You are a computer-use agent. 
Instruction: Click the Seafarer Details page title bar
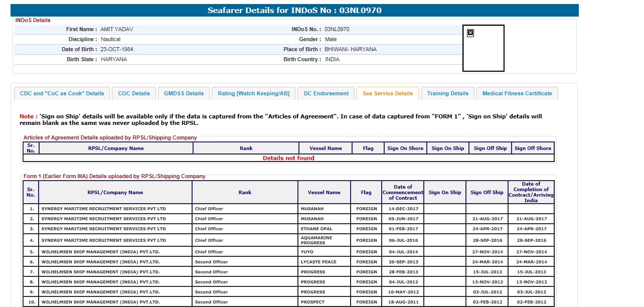click(291, 11)
